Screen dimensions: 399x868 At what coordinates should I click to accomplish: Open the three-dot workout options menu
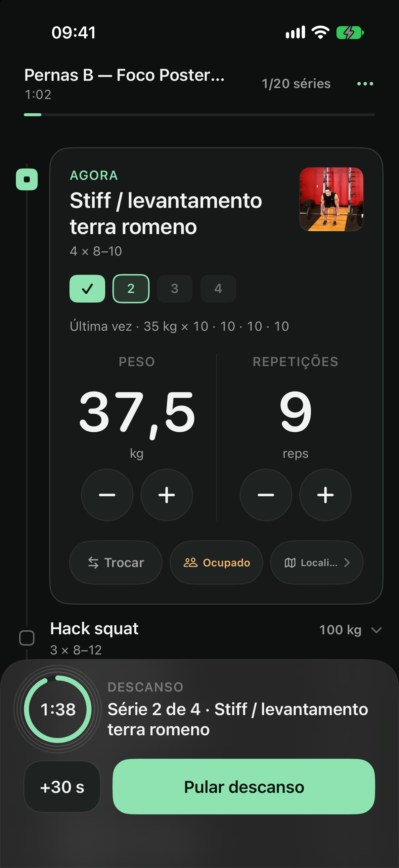tap(365, 83)
